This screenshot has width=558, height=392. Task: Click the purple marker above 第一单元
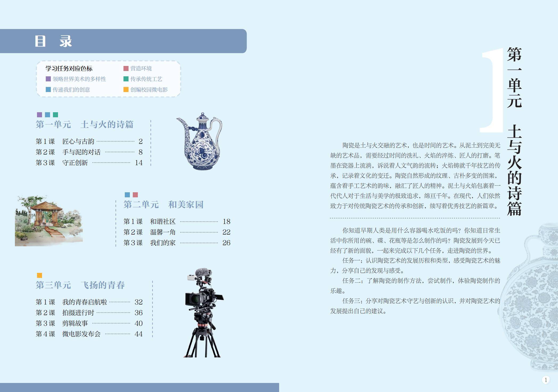coord(39,115)
